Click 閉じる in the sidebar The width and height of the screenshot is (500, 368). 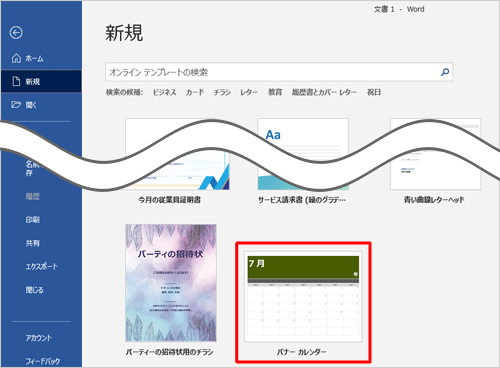[x=34, y=290]
